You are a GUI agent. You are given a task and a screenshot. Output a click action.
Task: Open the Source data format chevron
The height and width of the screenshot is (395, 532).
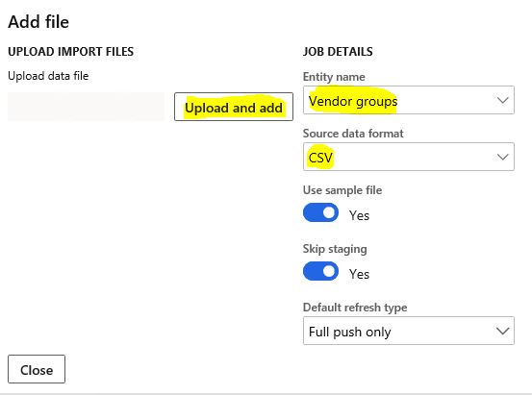(x=502, y=157)
